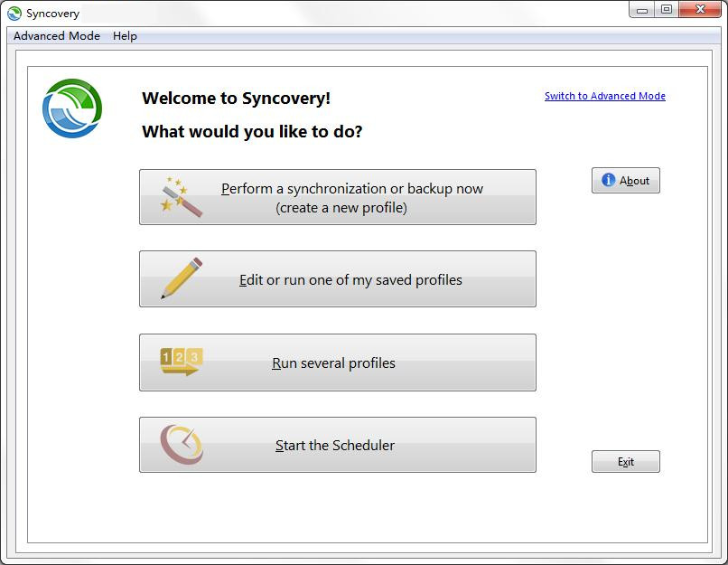Perform a synchronization or backup now

coord(338,196)
